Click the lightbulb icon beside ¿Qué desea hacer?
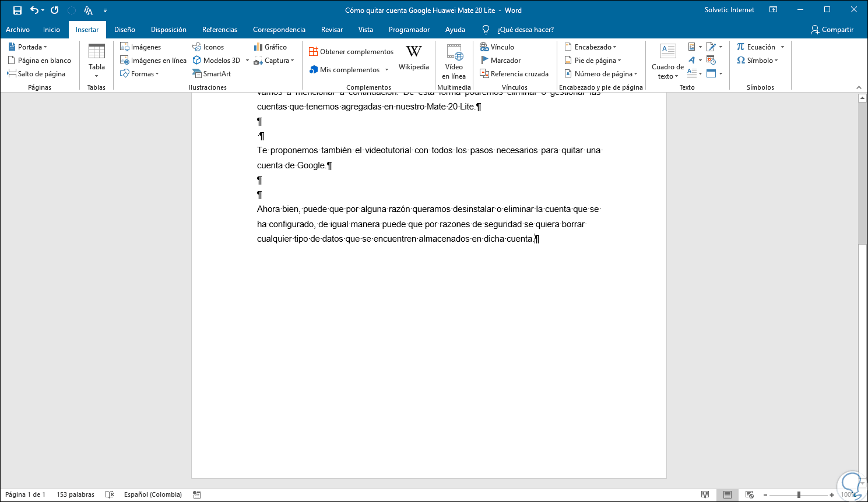The width and height of the screenshot is (868, 502). [486, 30]
